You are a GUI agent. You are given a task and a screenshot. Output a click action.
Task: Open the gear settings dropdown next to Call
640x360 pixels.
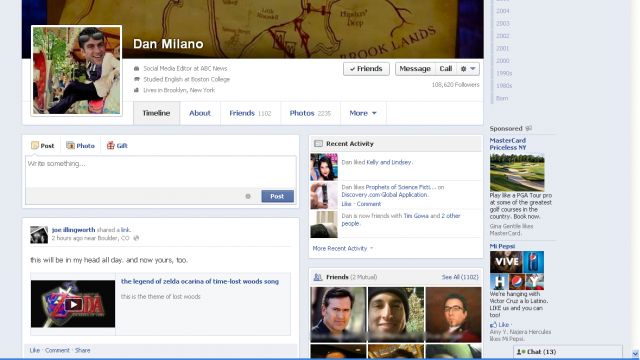click(468, 69)
